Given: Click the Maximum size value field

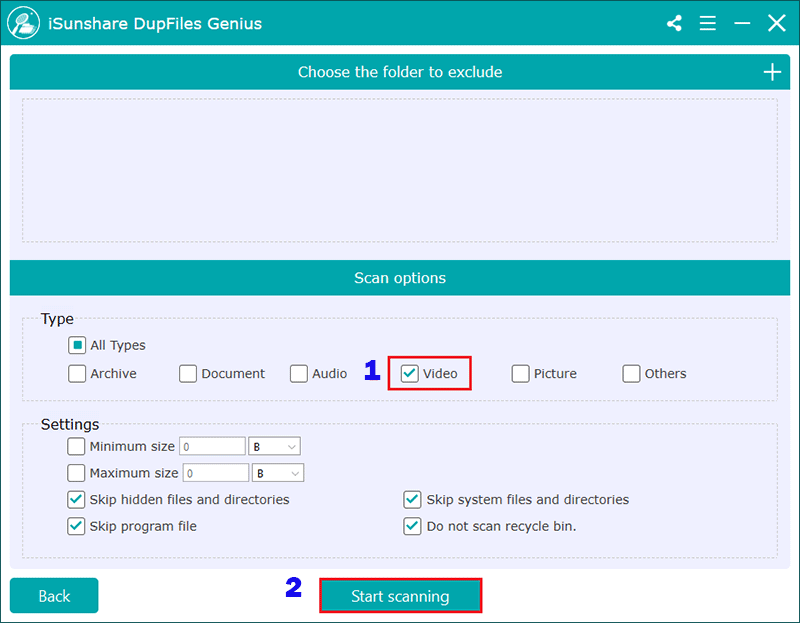Looking at the screenshot, I should [x=215, y=472].
